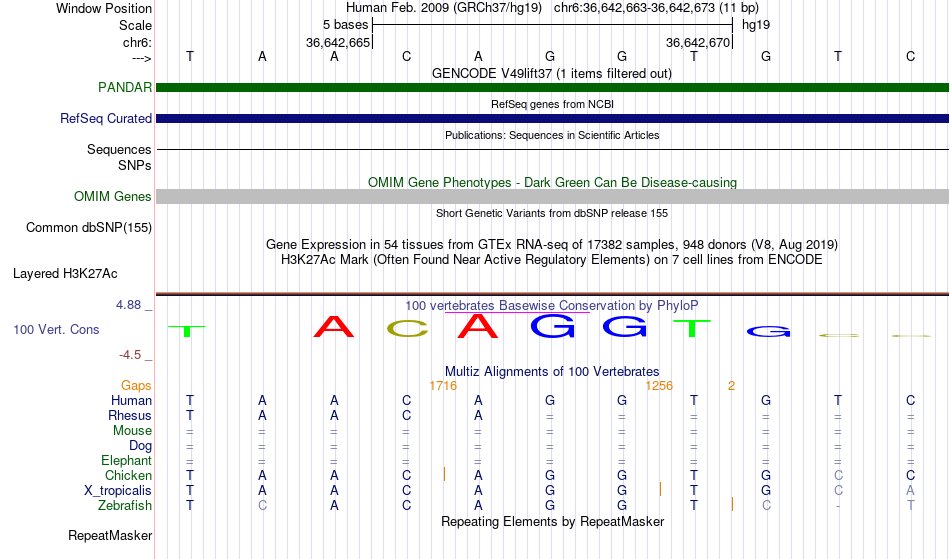Select the Rhesus alignment row label
The width and height of the screenshot is (950, 559).
[x=130, y=415]
